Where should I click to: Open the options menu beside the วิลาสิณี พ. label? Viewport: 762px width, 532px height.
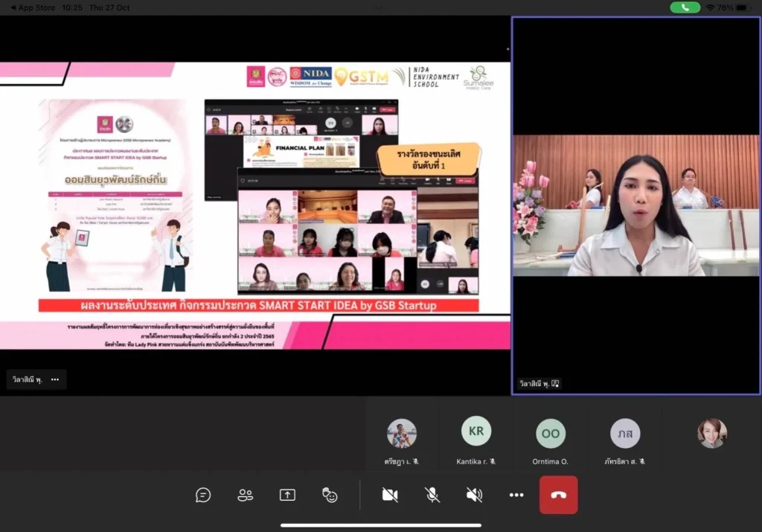coord(54,379)
